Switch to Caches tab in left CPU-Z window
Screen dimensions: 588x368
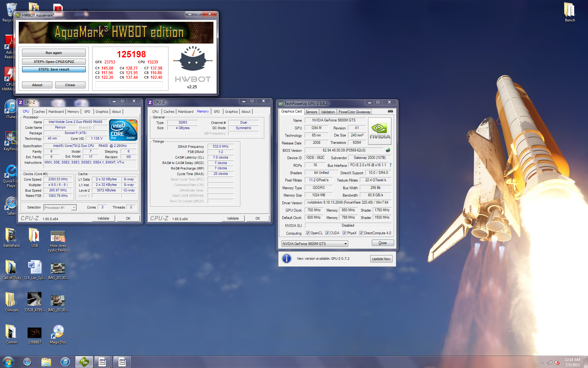pos(39,112)
